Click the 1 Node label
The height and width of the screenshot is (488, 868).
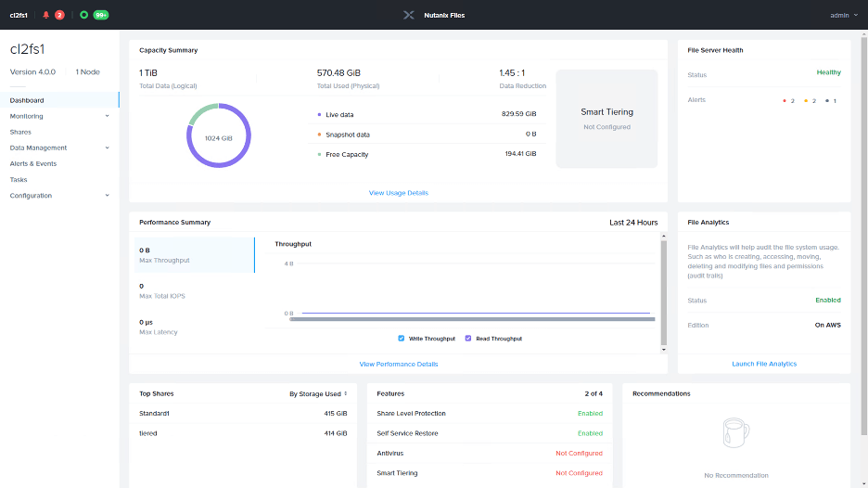87,72
